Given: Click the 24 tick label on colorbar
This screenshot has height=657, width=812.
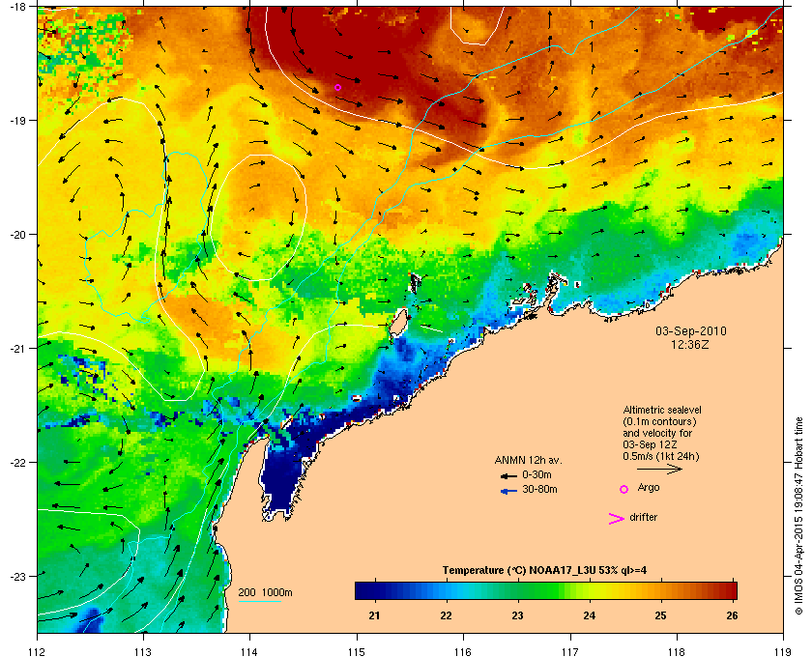Looking at the screenshot, I should [x=589, y=615].
